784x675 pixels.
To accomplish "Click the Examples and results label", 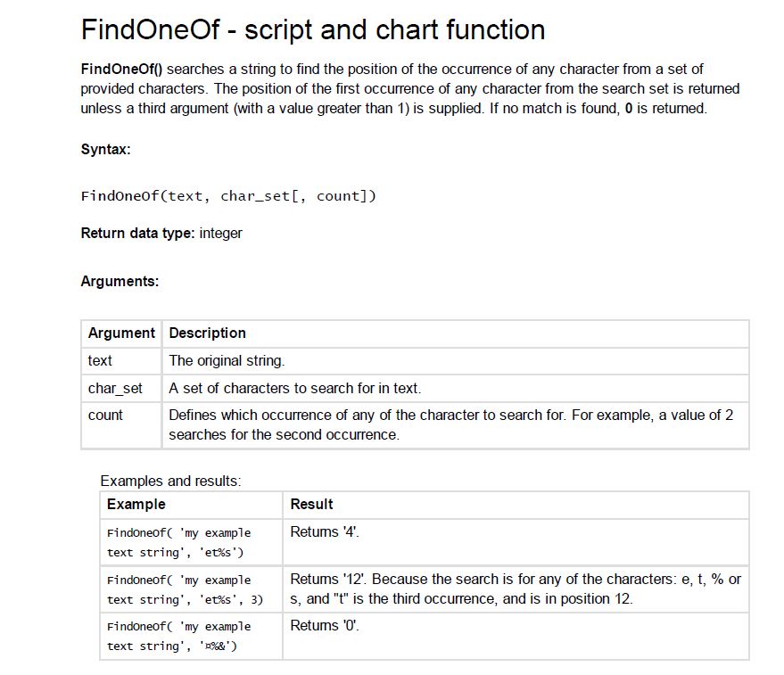I will (x=170, y=481).
